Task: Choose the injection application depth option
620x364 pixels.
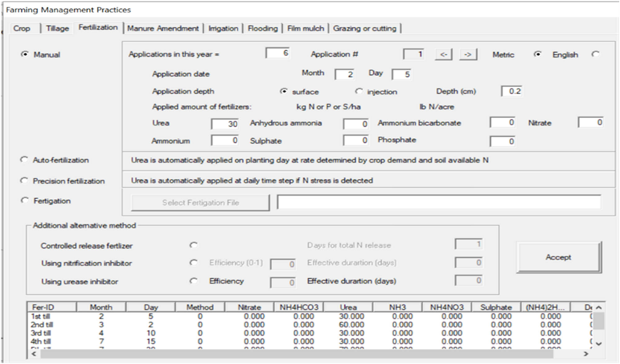Action: (x=359, y=91)
